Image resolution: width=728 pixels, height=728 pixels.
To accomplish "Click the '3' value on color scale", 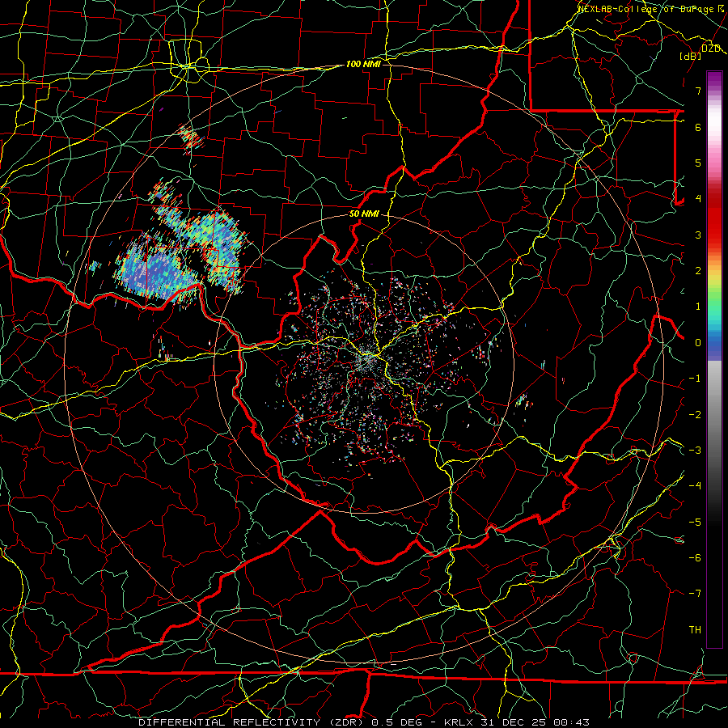I will [x=698, y=235].
